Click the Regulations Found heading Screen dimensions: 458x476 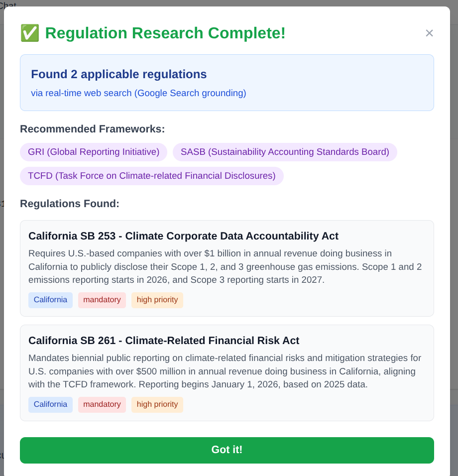click(x=70, y=204)
